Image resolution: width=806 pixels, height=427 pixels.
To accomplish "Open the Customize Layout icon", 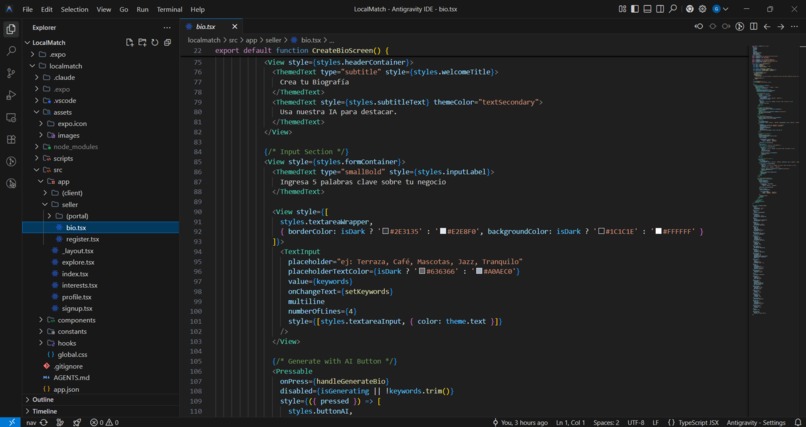I will click(622, 9).
